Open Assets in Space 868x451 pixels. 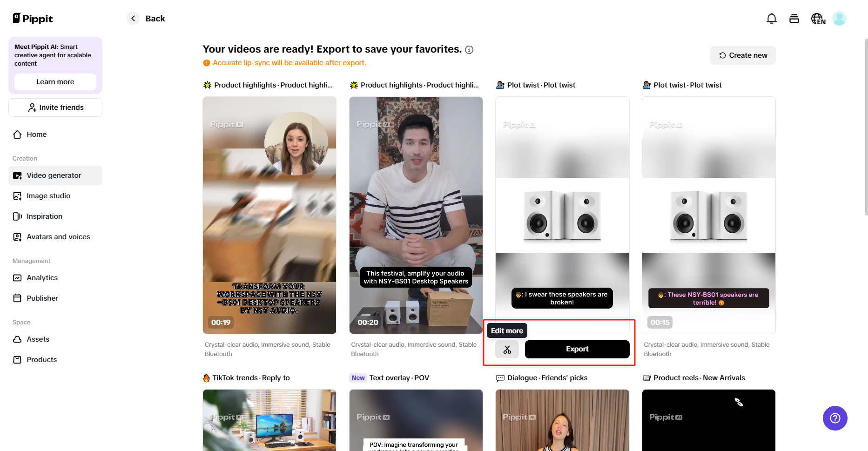(x=55, y=339)
